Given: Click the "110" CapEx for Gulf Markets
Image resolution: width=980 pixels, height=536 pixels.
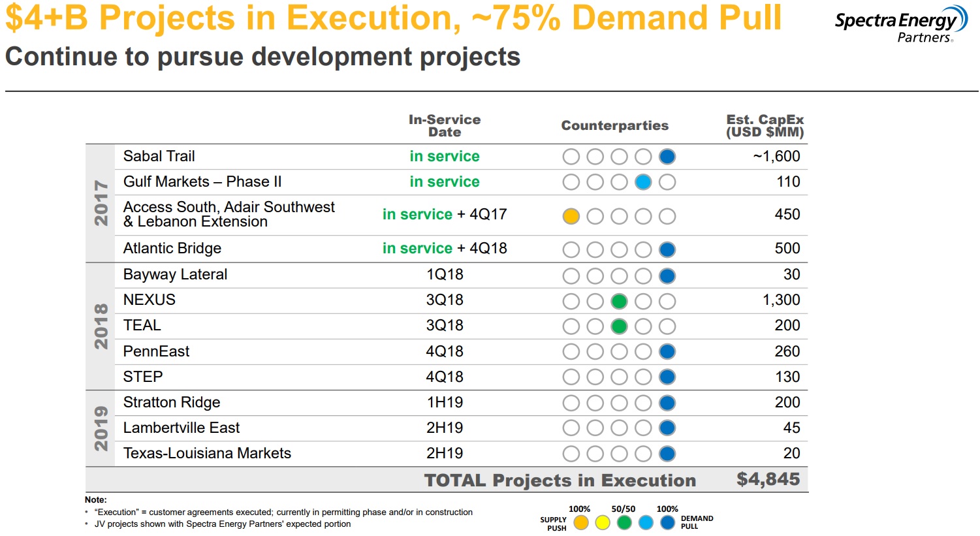Looking at the screenshot, I should point(788,181).
